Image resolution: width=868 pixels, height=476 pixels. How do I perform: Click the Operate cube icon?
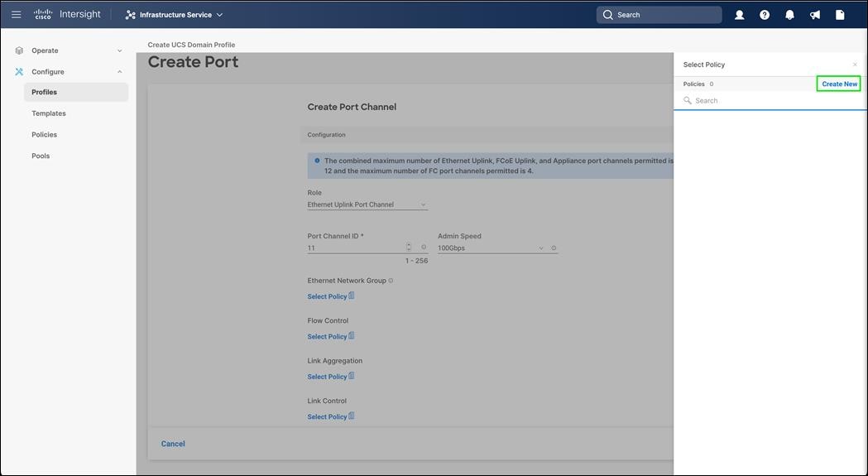click(19, 50)
